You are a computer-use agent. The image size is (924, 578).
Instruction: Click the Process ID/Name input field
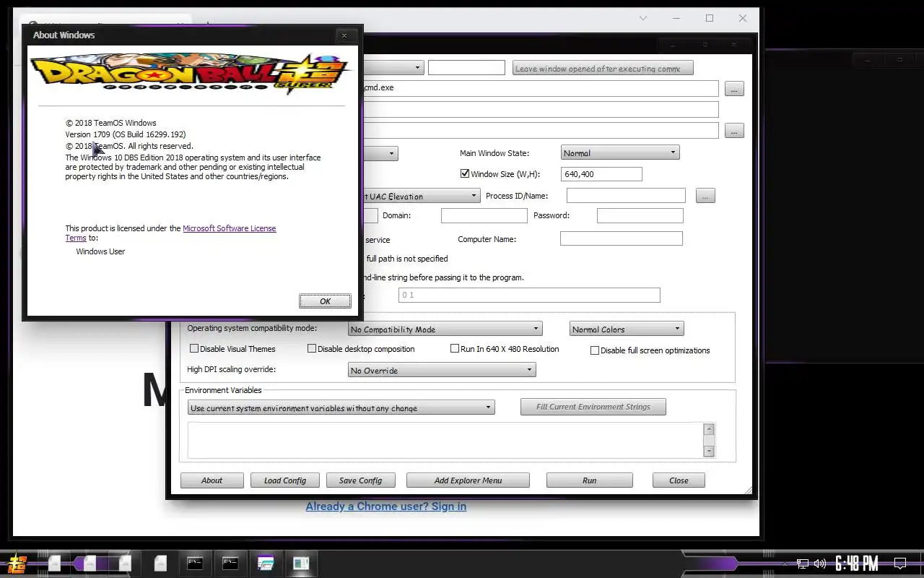[x=626, y=196]
